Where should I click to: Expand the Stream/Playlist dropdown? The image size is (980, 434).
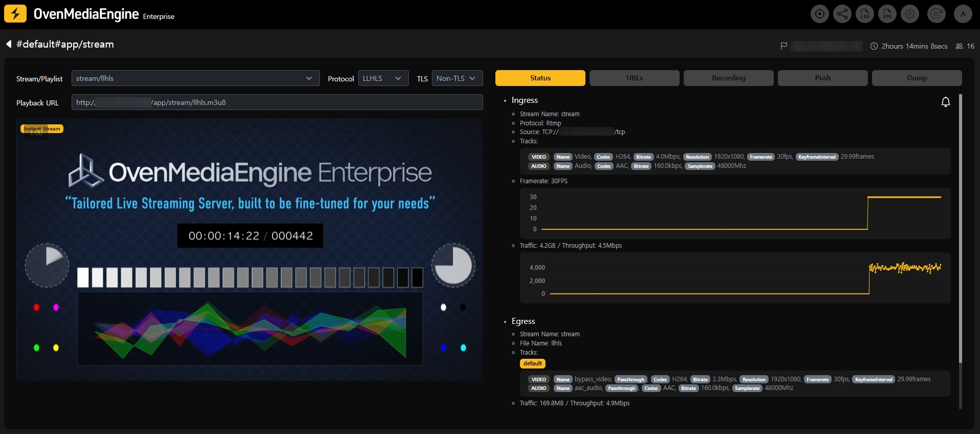point(195,78)
